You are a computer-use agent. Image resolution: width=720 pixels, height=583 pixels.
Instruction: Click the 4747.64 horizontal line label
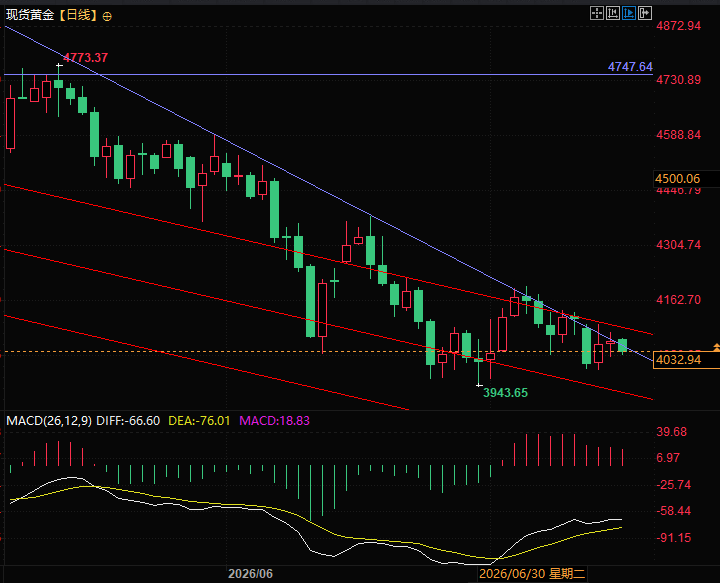tap(630, 67)
